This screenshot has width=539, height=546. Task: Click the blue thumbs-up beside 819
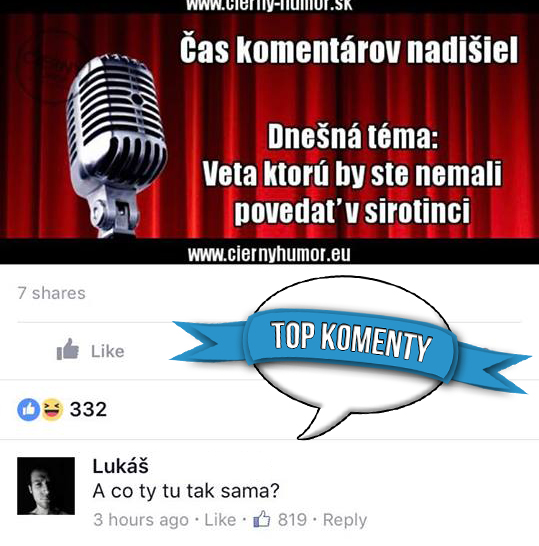(262, 519)
